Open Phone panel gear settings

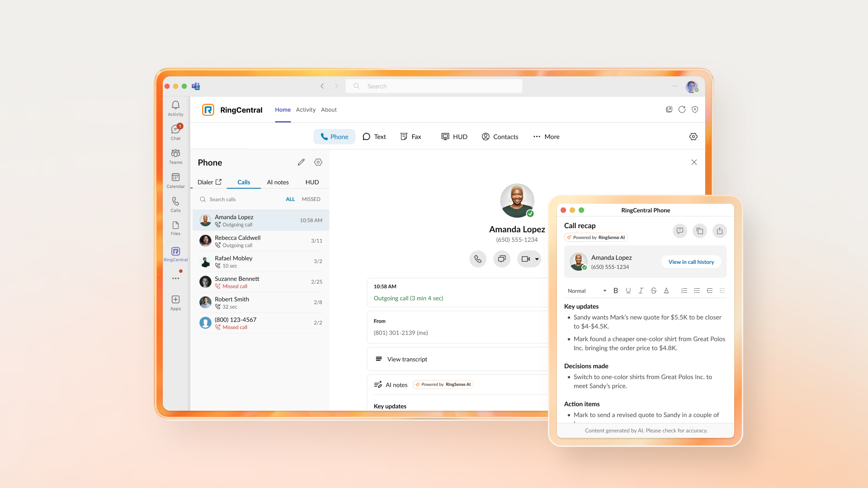(x=318, y=162)
